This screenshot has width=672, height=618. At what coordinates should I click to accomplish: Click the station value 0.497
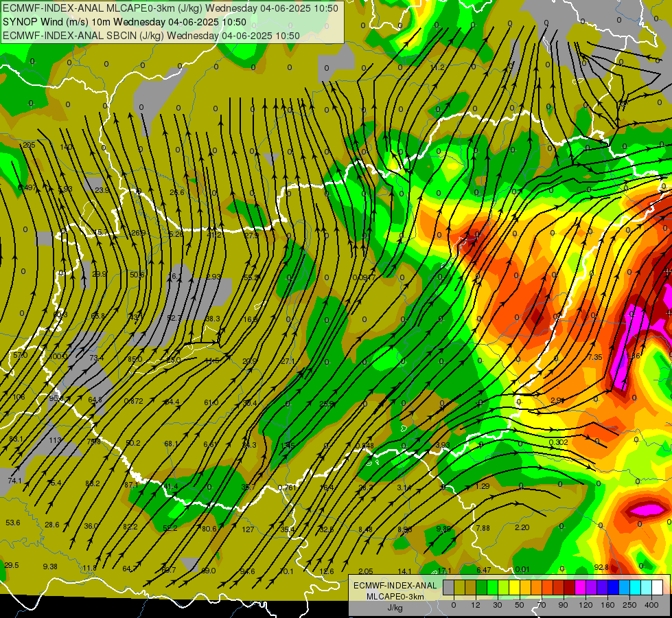point(27,187)
